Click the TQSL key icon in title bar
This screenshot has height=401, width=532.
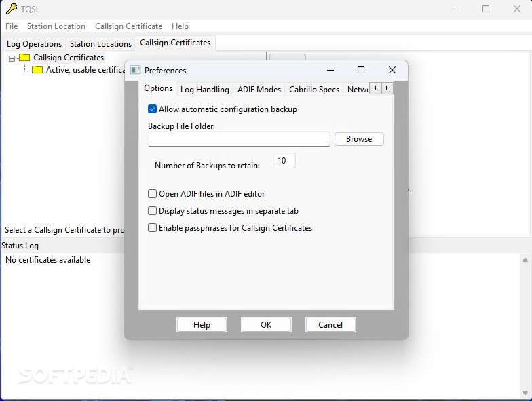tap(11, 9)
